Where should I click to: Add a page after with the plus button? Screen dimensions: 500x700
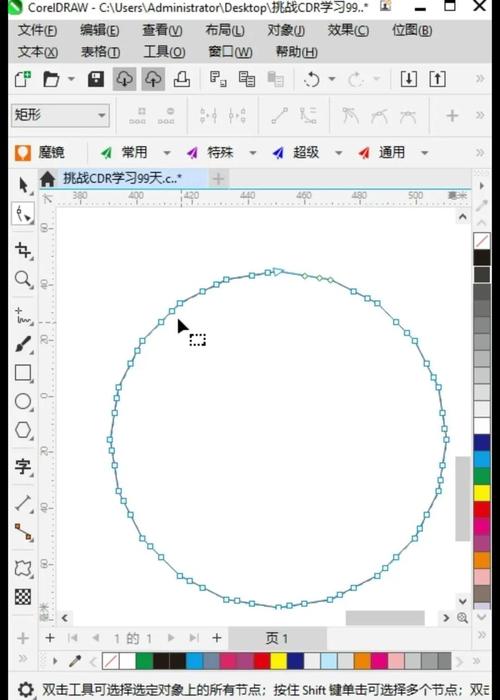tap(217, 638)
